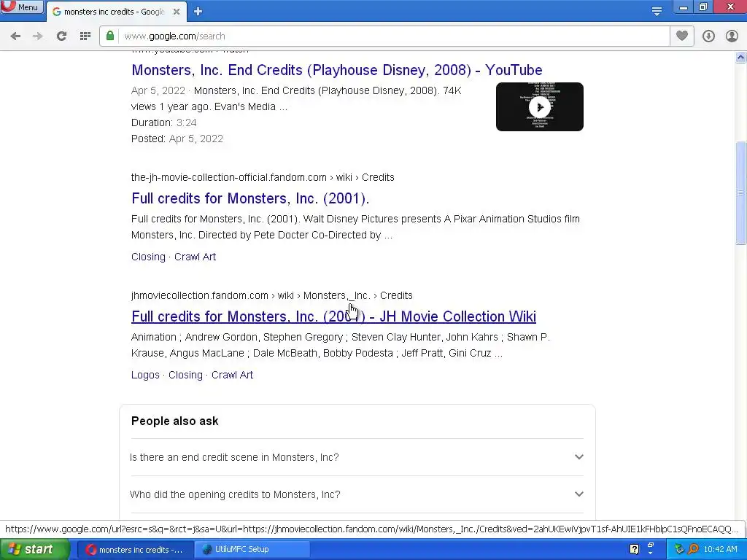The width and height of the screenshot is (747, 560).
Task: Click the 'Who did the opening credits to Monsters, Inc?' text
Action: [x=235, y=494]
